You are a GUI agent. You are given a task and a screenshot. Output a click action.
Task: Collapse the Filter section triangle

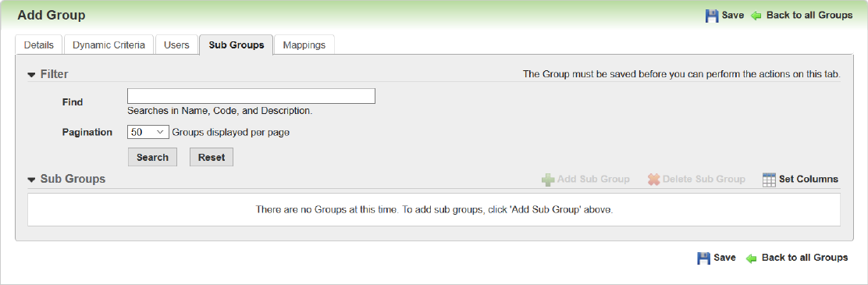31,74
